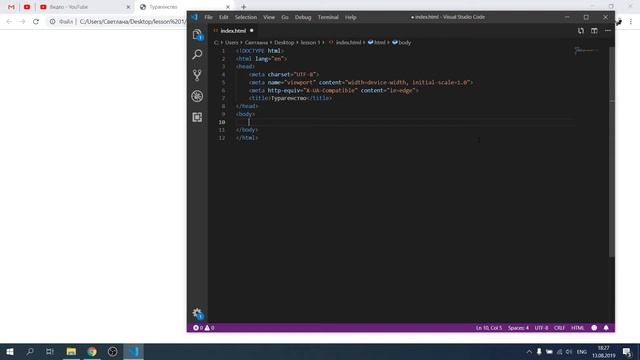The height and width of the screenshot is (360, 640).
Task: Click the index.html breadcrumb segment
Action: coord(345,42)
